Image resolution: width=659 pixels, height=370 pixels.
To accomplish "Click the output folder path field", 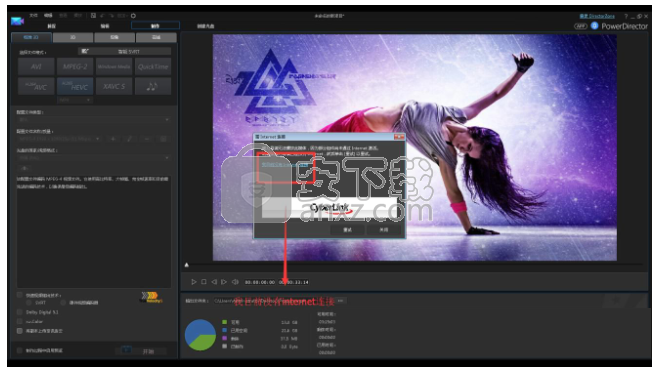I will [x=273, y=301].
